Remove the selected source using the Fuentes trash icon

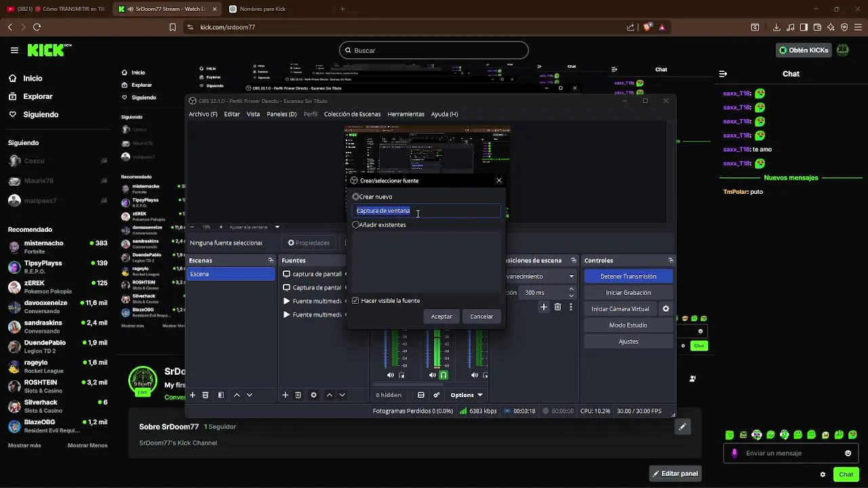(x=298, y=395)
